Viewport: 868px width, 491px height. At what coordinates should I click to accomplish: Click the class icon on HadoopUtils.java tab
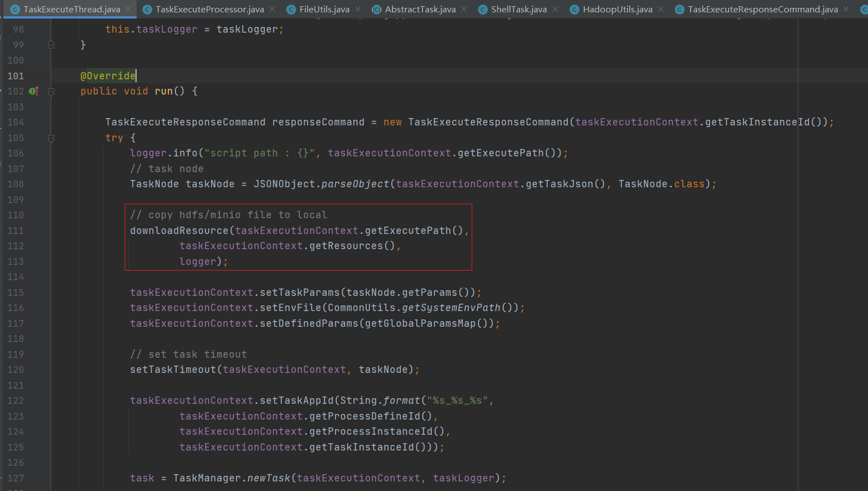tap(575, 10)
